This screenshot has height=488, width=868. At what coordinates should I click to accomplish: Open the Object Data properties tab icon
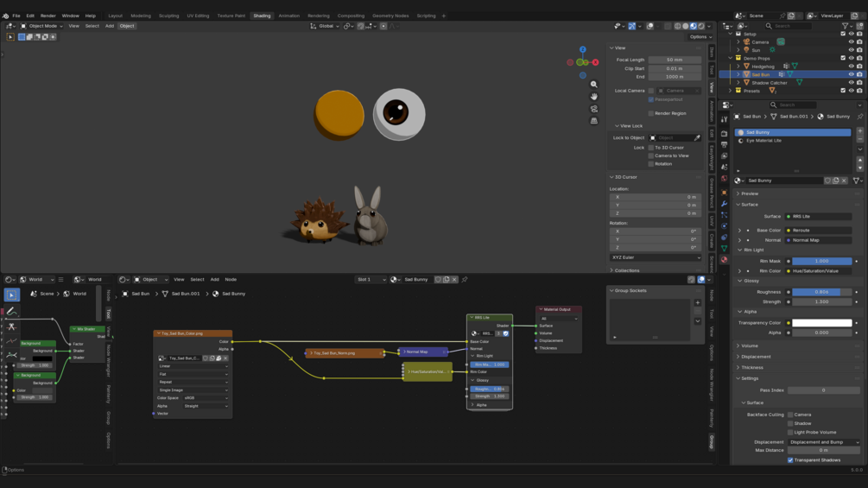click(724, 249)
